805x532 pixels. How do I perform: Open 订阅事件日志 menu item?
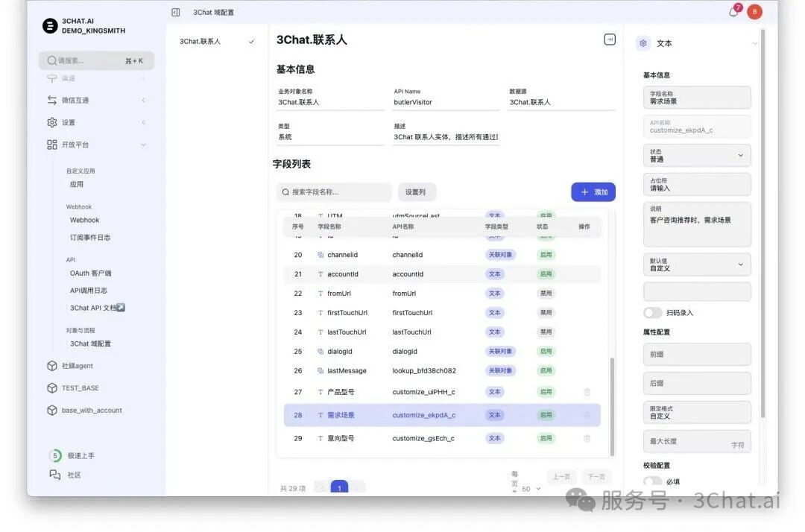pos(90,238)
